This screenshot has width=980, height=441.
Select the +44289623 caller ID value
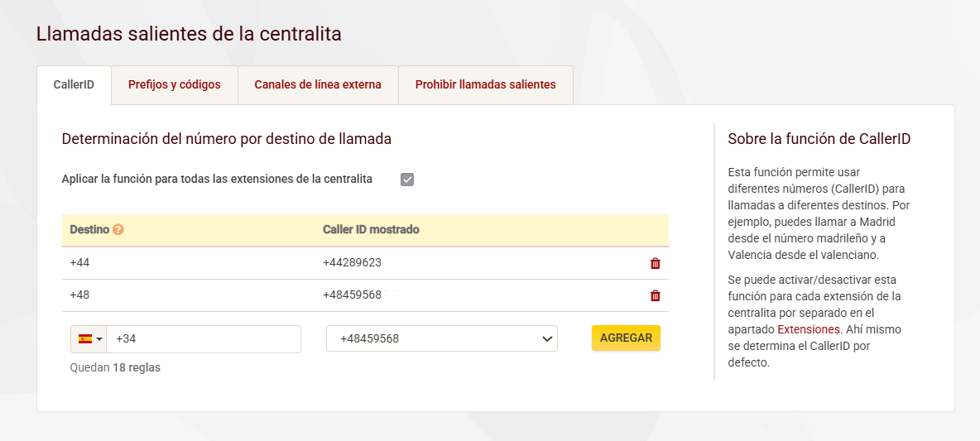(353, 263)
